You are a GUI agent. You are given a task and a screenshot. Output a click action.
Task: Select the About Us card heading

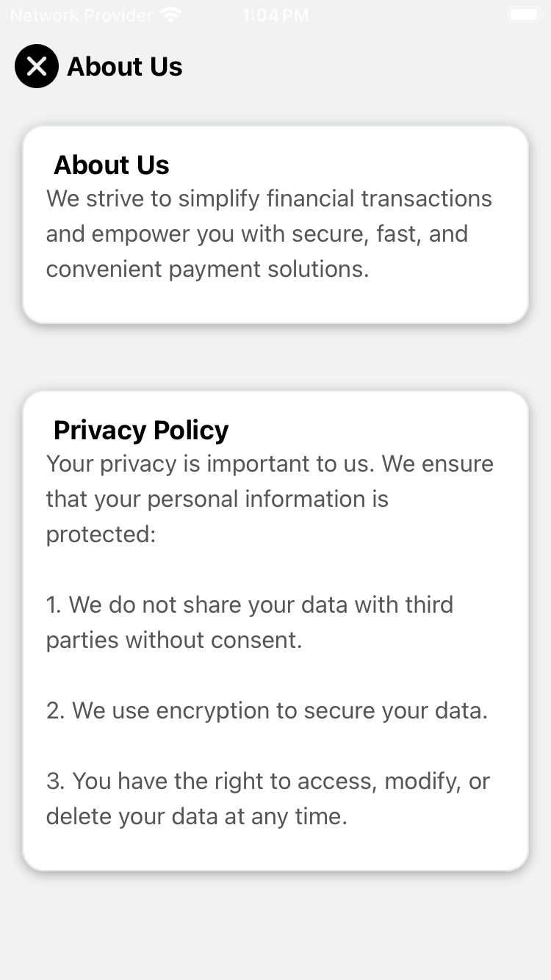pos(112,165)
